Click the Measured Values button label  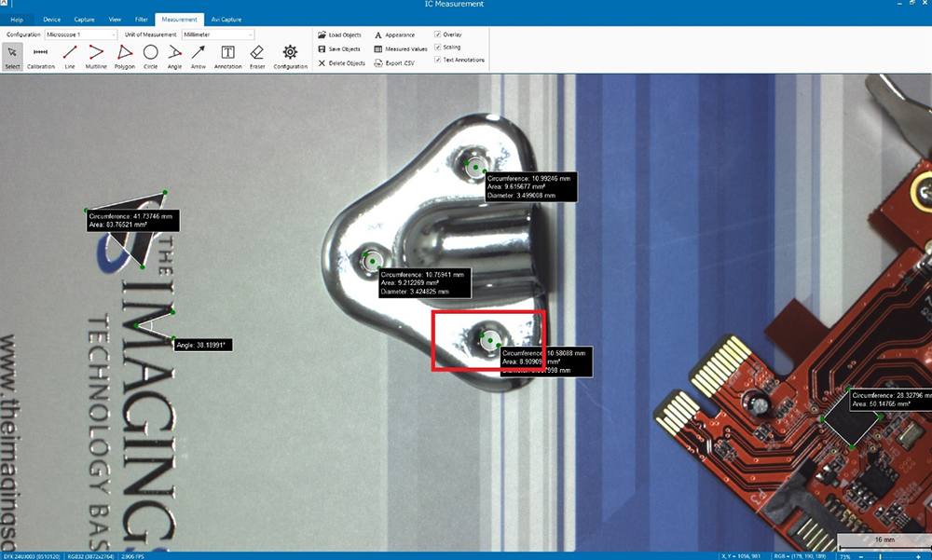(x=406, y=49)
